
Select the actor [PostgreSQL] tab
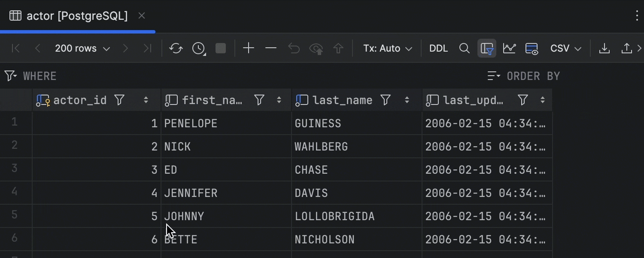pos(77,16)
